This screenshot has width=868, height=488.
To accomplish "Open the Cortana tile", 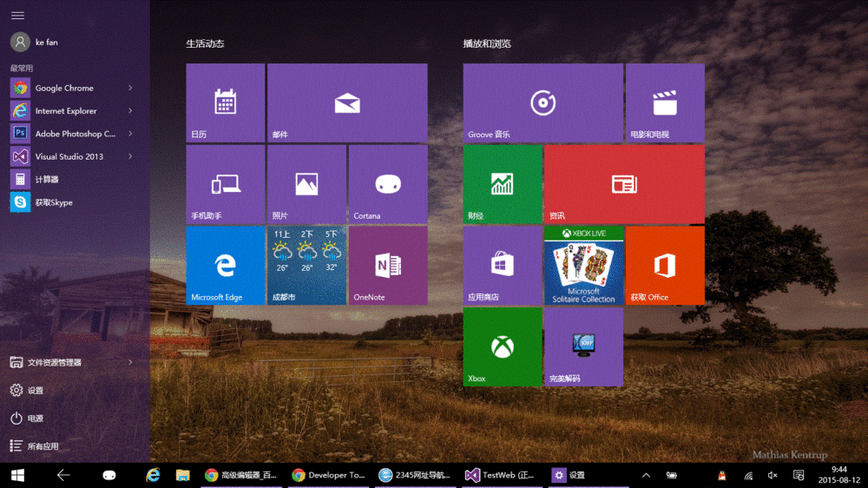I will tap(388, 184).
